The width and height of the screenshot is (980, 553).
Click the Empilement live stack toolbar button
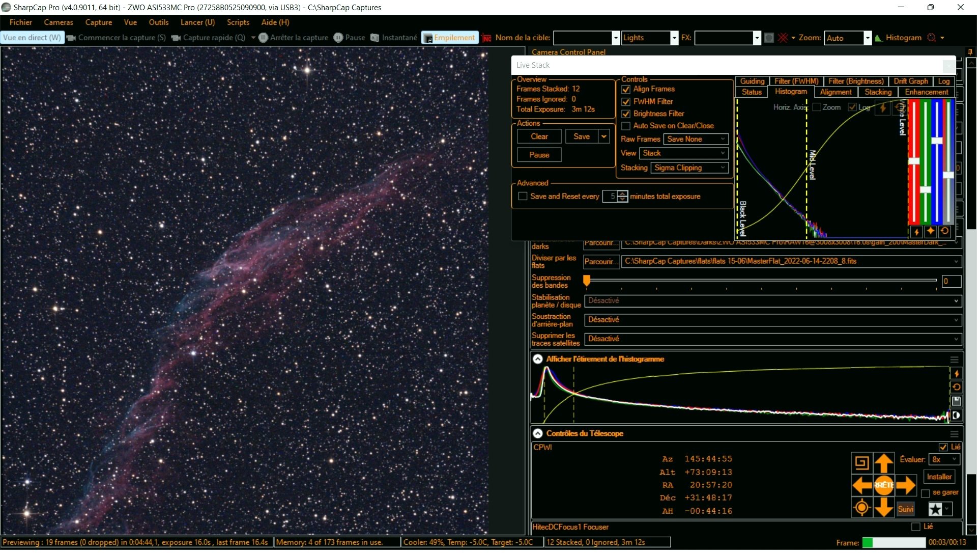click(451, 38)
